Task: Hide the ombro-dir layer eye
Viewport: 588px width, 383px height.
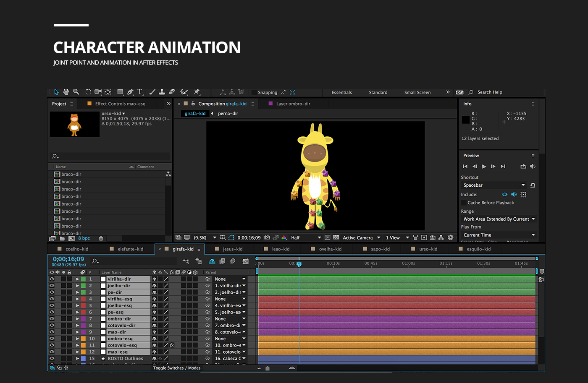Action: (x=52, y=319)
